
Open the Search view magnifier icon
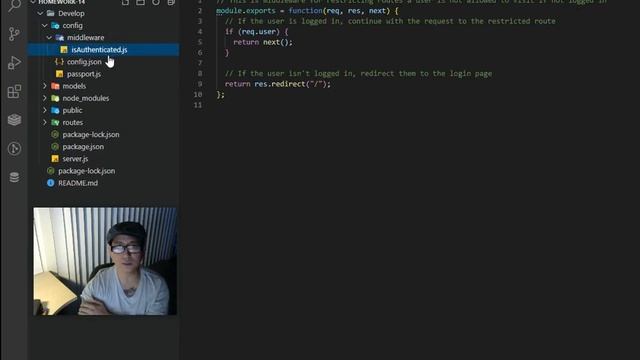click(x=14, y=5)
